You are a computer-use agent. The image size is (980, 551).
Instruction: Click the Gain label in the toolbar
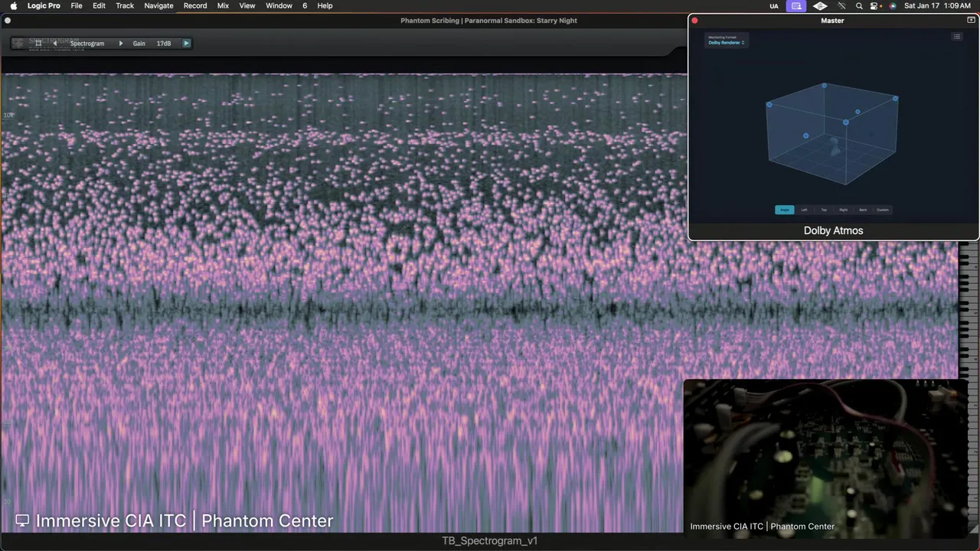(x=139, y=44)
